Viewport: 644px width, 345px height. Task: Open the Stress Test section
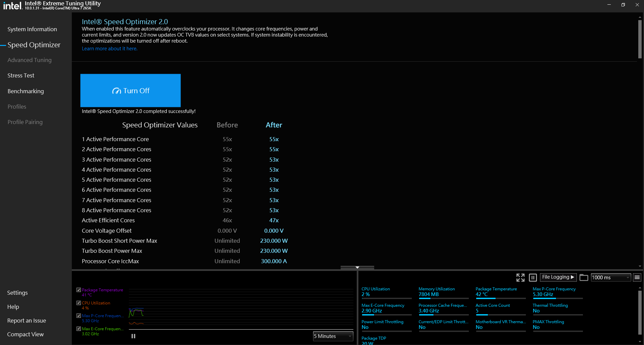coord(21,75)
